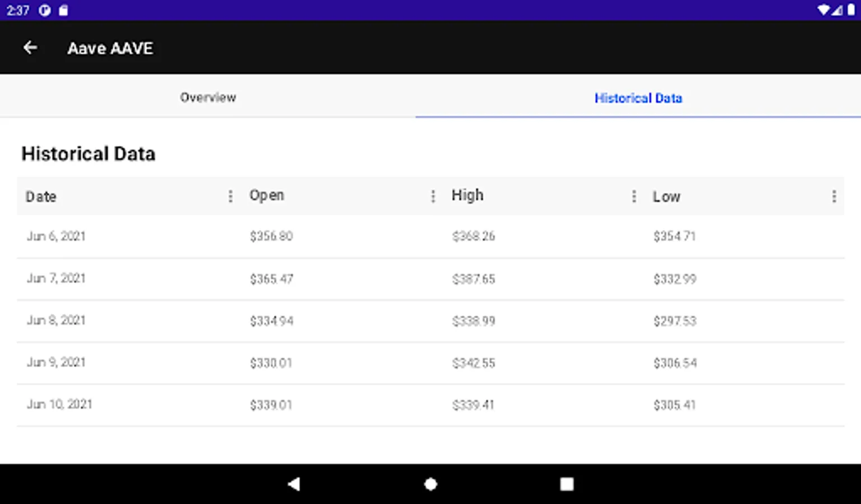Tap the status bar clock showing 2:37

click(x=18, y=10)
